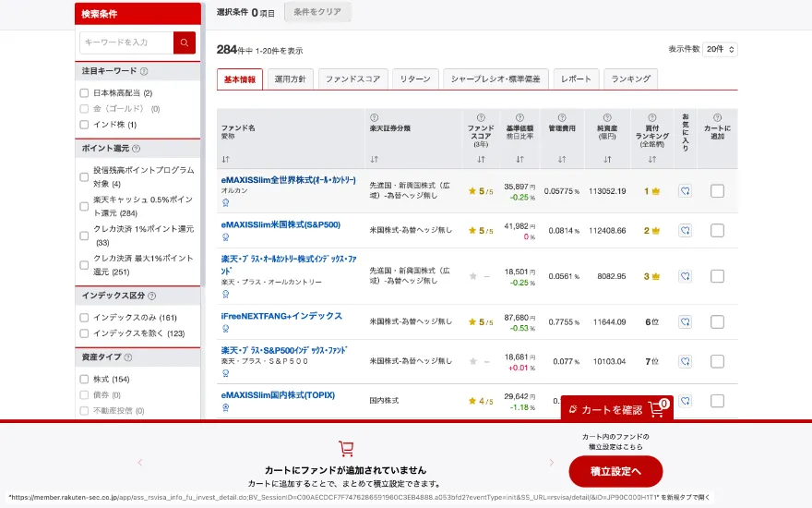Sort by 基準価額 column arrows
The width and height of the screenshot is (812, 508).
click(x=519, y=160)
